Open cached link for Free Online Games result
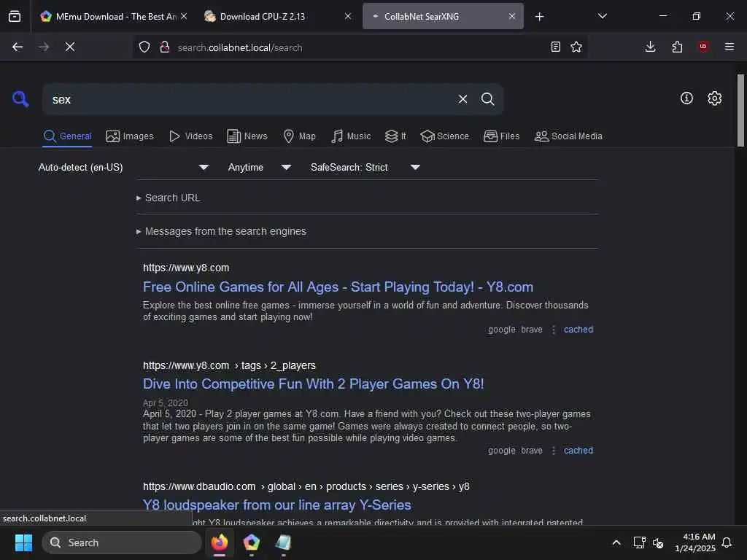 (x=578, y=330)
